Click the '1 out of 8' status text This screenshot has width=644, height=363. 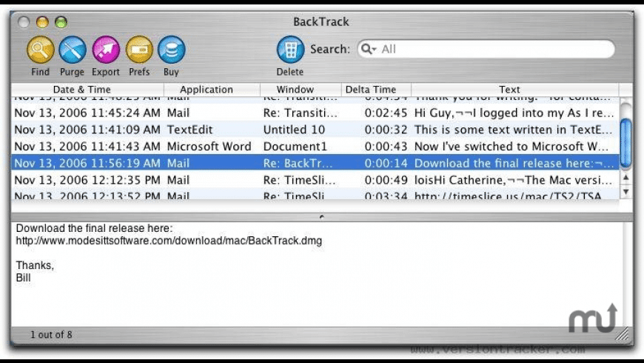51,335
